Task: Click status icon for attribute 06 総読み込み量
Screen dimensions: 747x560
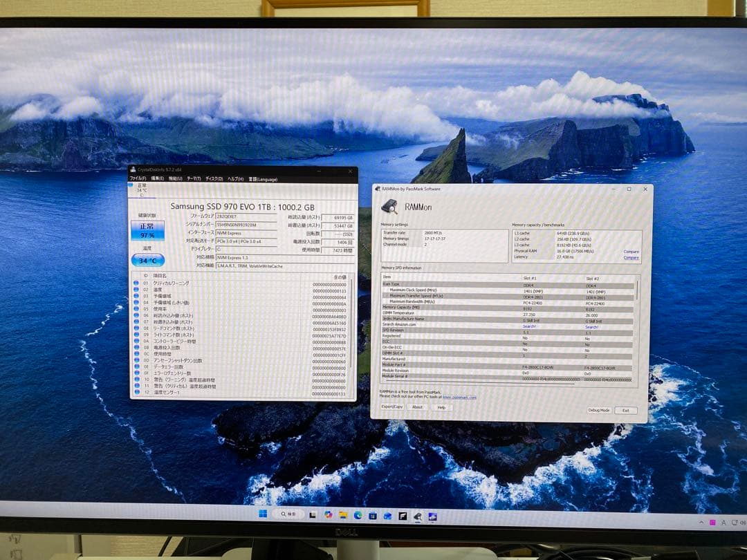Action: (x=136, y=315)
